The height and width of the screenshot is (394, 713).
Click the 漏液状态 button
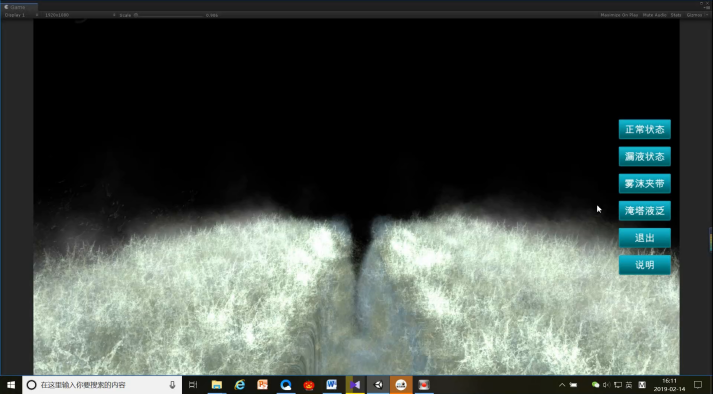point(644,157)
